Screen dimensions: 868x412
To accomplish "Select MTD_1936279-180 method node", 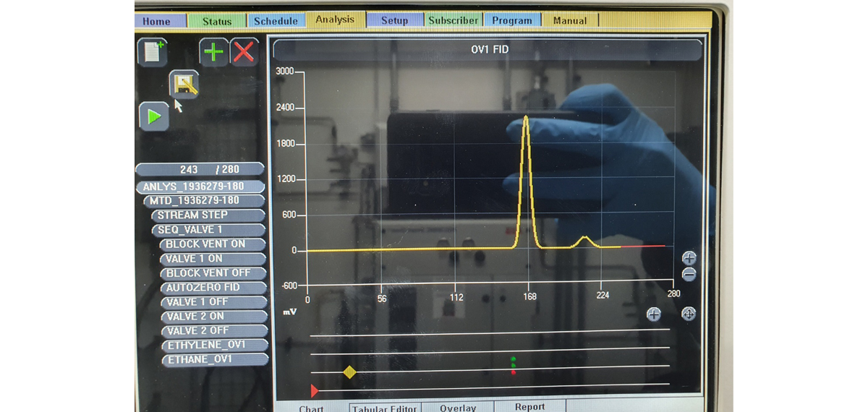I will [204, 200].
